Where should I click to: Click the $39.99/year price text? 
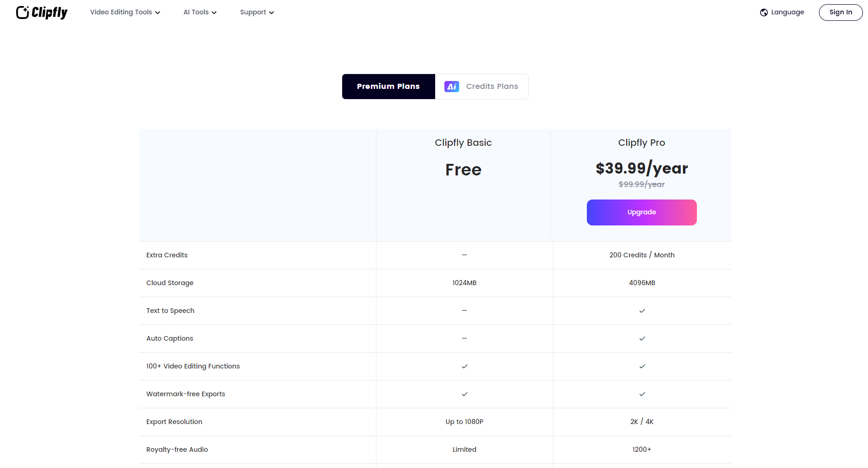point(642,168)
